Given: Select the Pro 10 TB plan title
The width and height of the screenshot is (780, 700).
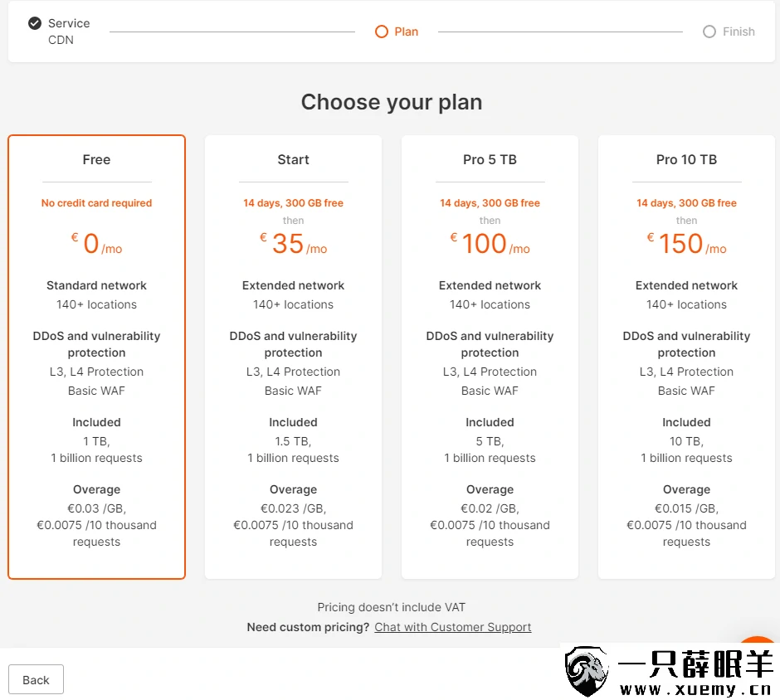Looking at the screenshot, I should [x=686, y=159].
